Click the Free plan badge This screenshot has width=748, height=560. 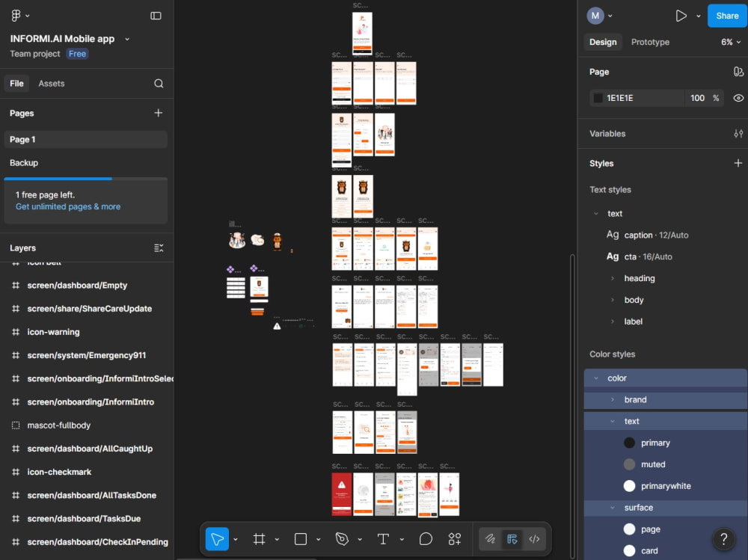pyautogui.click(x=77, y=54)
